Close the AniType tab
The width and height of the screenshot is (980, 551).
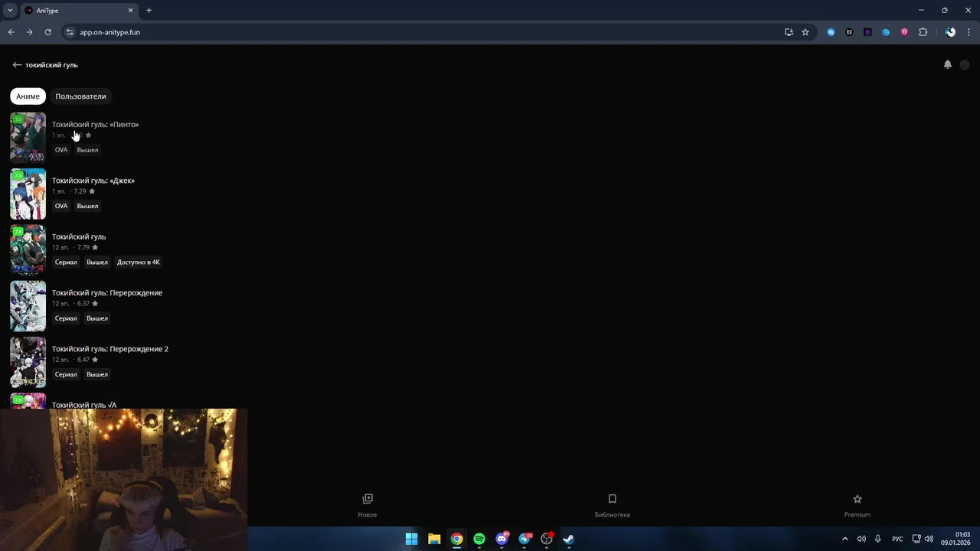pyautogui.click(x=130, y=11)
